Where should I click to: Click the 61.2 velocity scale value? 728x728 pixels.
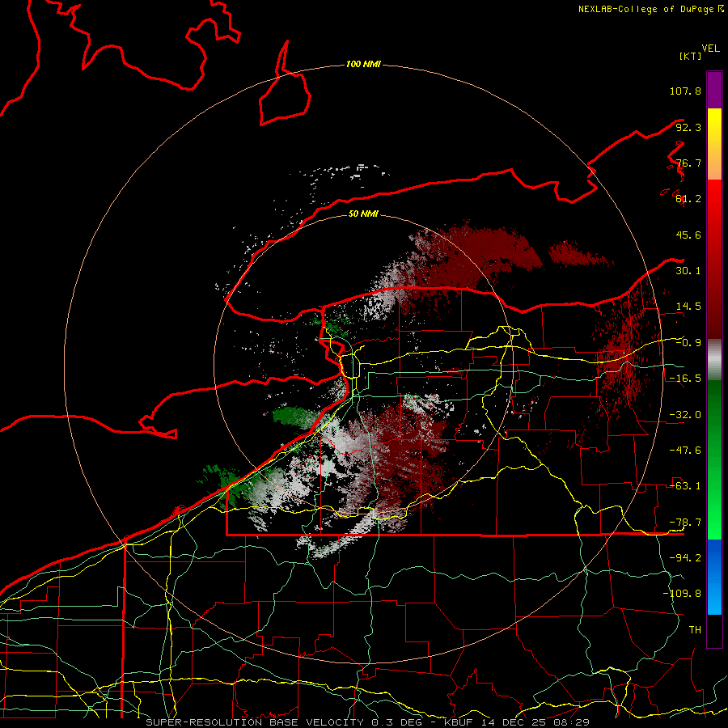[x=688, y=199]
